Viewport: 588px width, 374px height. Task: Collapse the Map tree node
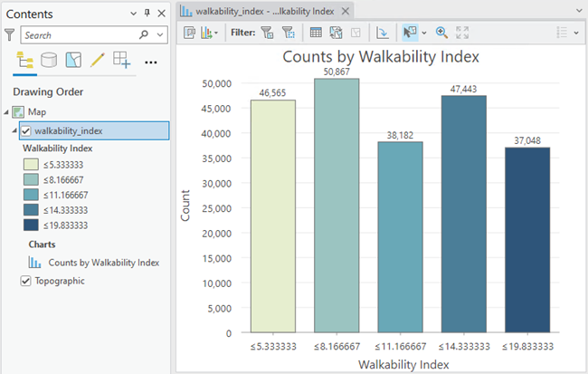pos(7,112)
